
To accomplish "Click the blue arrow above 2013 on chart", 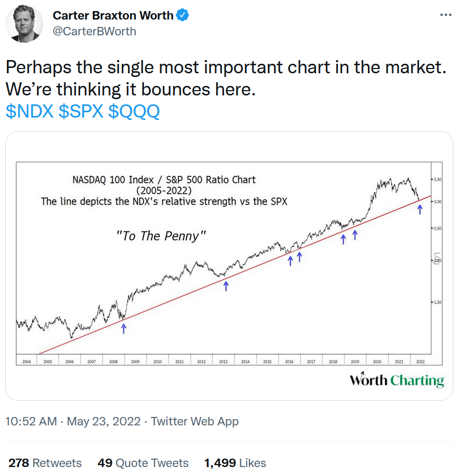I will click(x=226, y=286).
